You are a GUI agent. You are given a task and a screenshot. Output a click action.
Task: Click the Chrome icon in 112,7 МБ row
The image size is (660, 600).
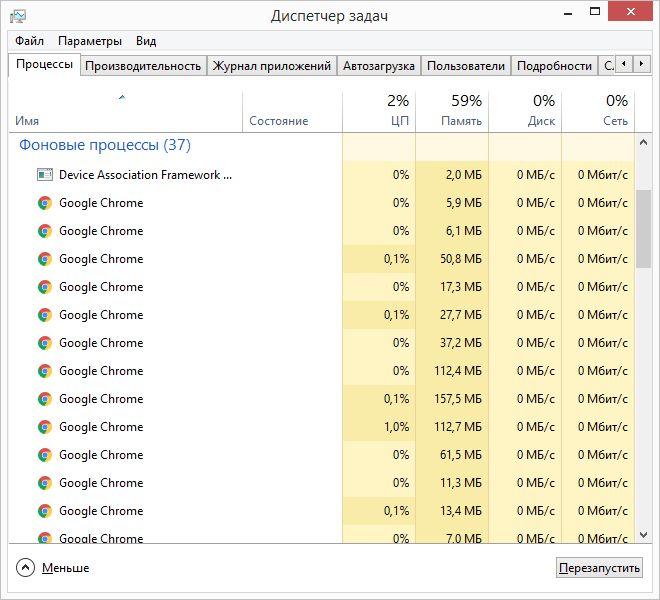pos(45,427)
